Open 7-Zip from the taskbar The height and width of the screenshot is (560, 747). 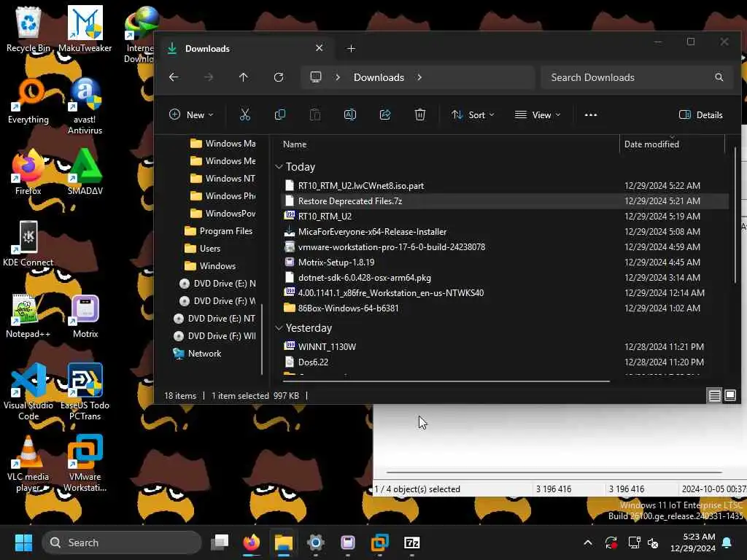pos(411,542)
